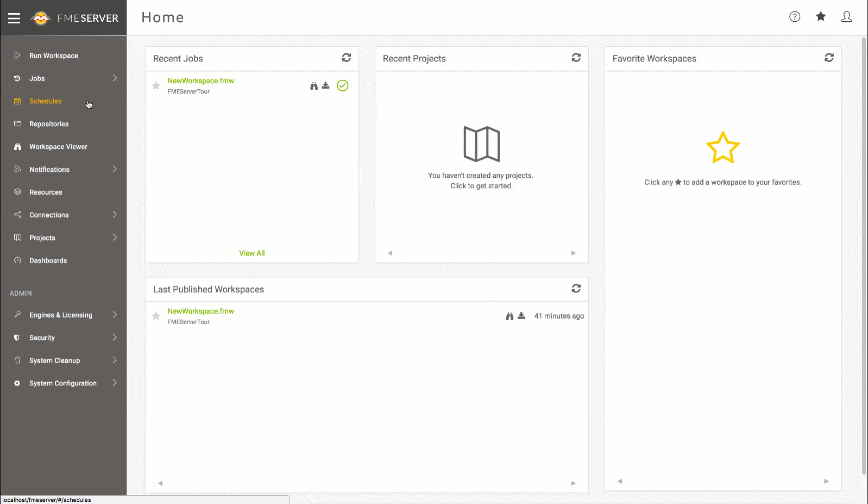Refresh the Recent Jobs panel
The width and height of the screenshot is (868, 504).
347,58
